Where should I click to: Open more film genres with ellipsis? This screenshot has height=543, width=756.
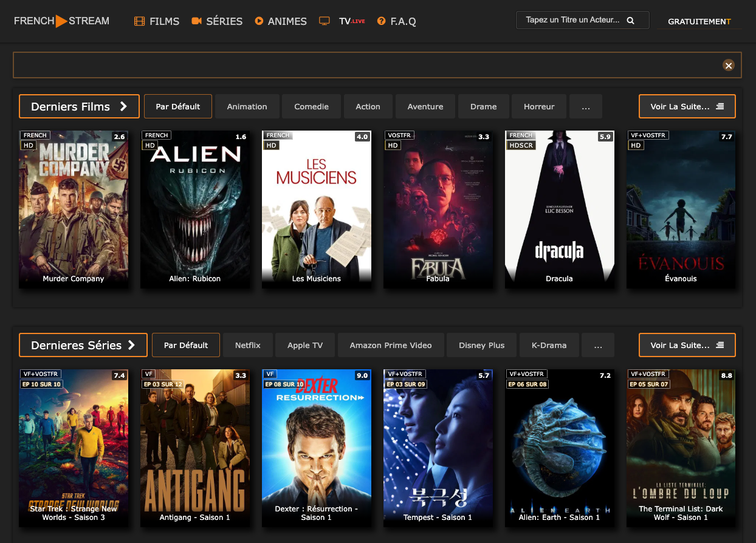tap(586, 106)
